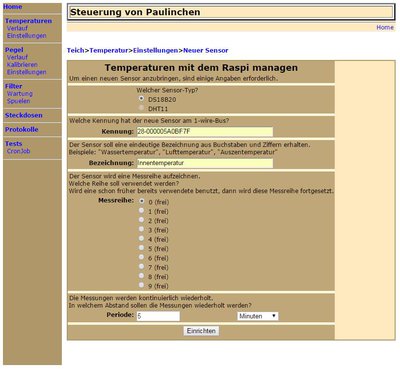
Task: Open the Minuten period unit dropdown
Action: (x=258, y=316)
